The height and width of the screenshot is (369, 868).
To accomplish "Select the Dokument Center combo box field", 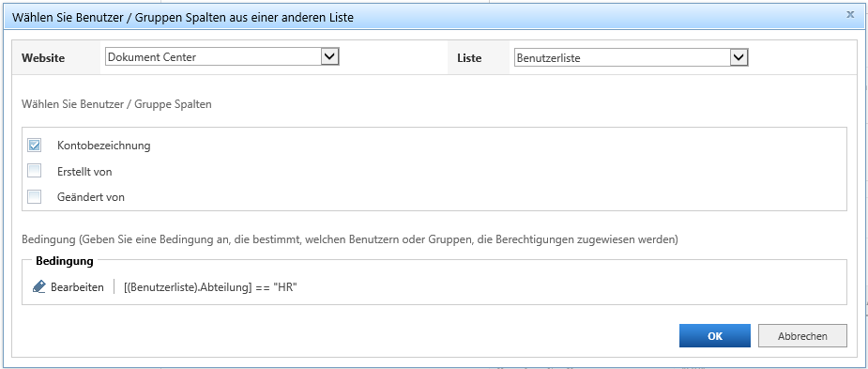I will (x=222, y=56).
